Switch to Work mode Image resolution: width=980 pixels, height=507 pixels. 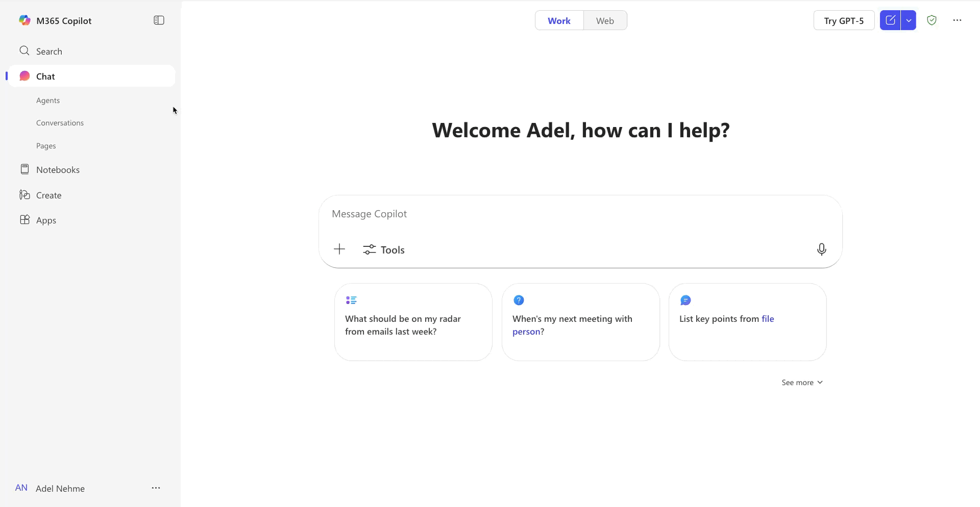coord(559,21)
